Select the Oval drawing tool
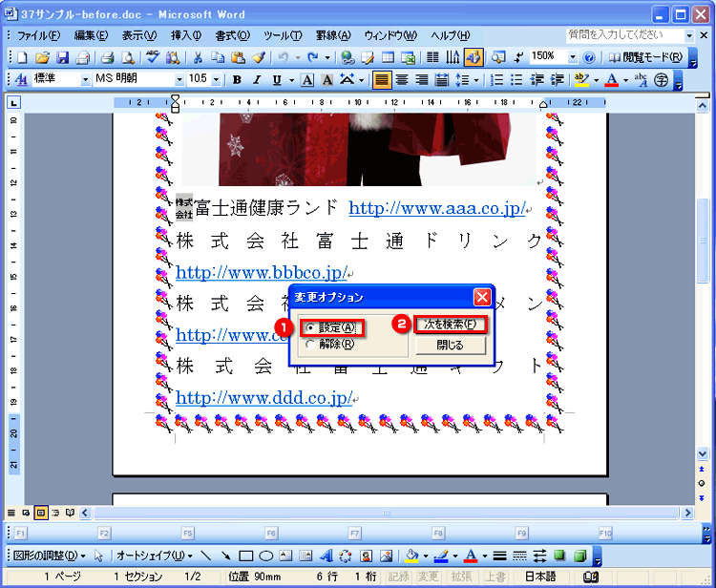This screenshot has height=588, width=716. tap(265, 556)
